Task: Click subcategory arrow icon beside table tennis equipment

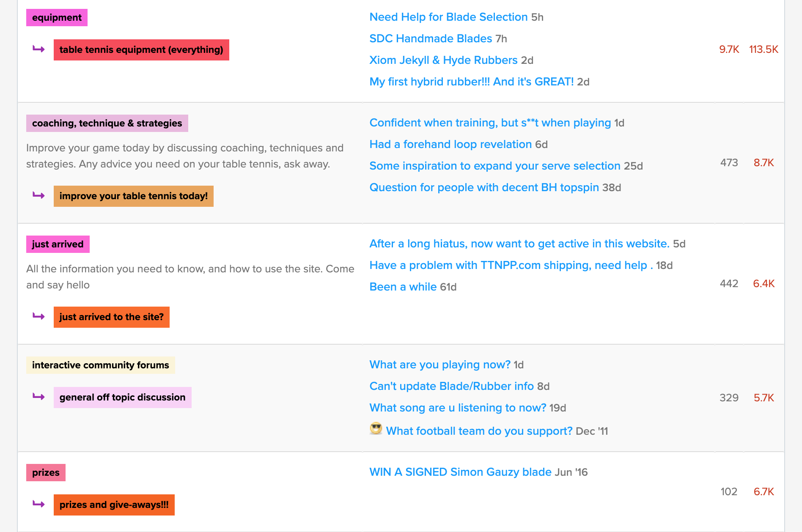Action: point(39,49)
